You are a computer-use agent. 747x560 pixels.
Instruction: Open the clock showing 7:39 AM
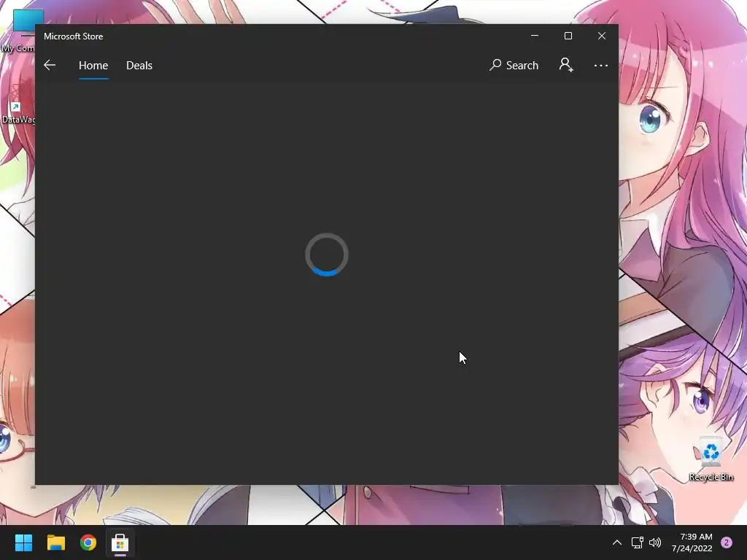(692, 542)
